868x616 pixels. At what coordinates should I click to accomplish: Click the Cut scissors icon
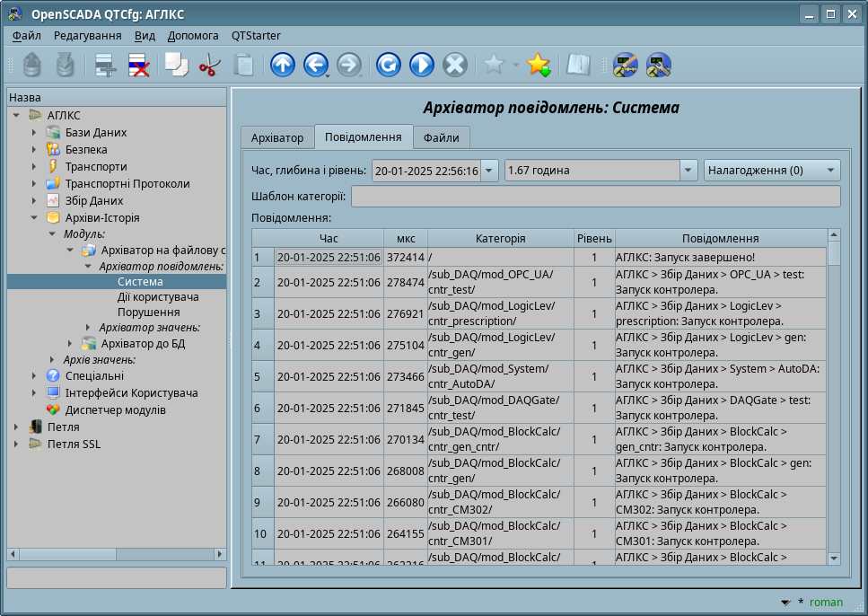[x=209, y=65]
